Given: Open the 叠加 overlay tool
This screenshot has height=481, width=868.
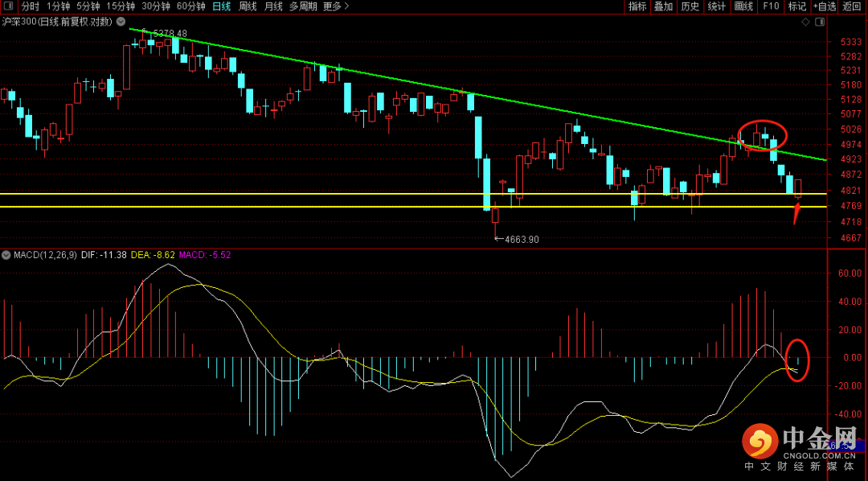Looking at the screenshot, I should [663, 6].
